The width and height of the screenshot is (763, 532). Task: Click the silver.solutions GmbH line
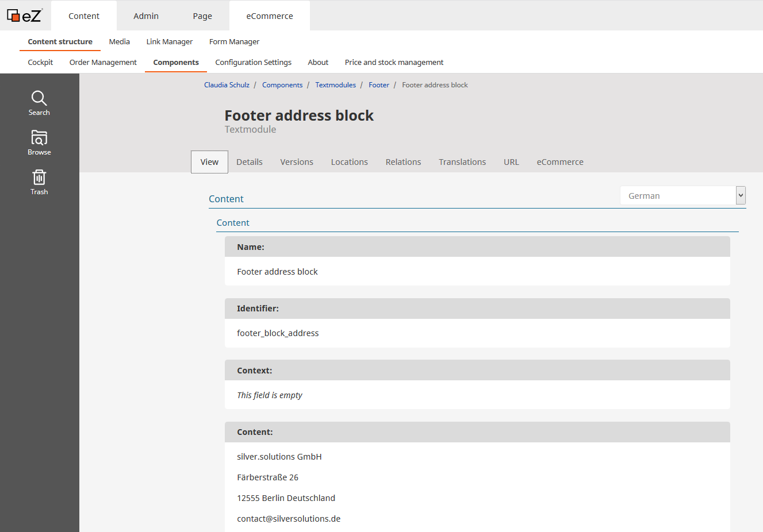point(279,457)
